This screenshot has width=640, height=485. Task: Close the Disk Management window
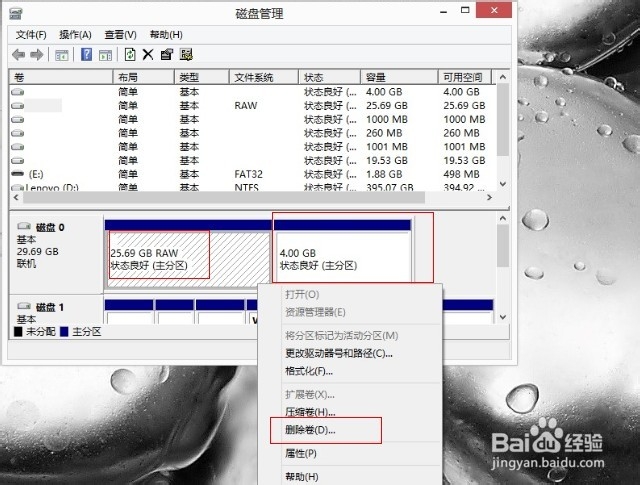pyautogui.click(x=494, y=10)
